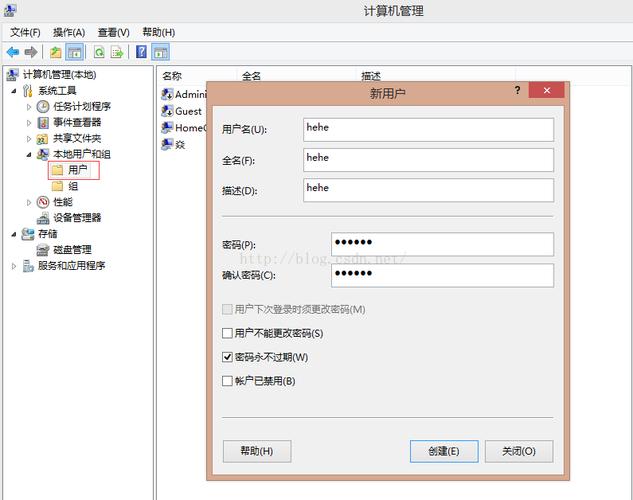
Task: Open the 帮助(H) menu
Action: coord(159,32)
